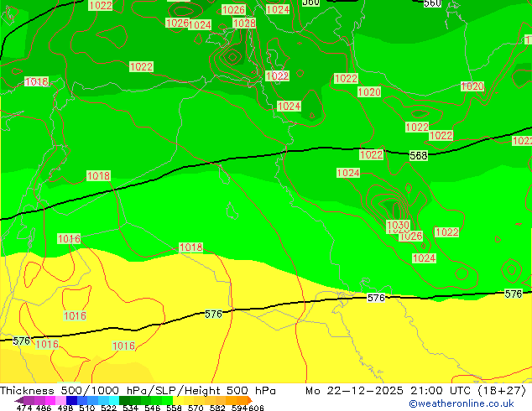532x411 pixels.
Task: Click the purple arrow start of the color scale
Action: click(x=18, y=401)
